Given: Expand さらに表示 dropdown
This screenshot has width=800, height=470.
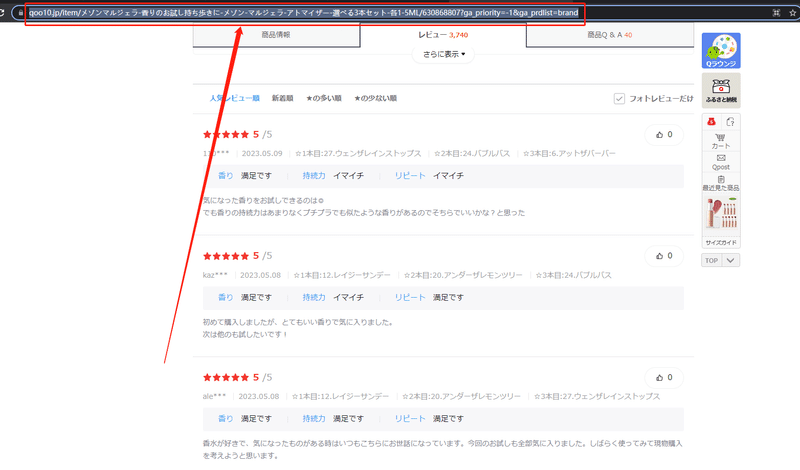Looking at the screenshot, I should click(x=443, y=54).
